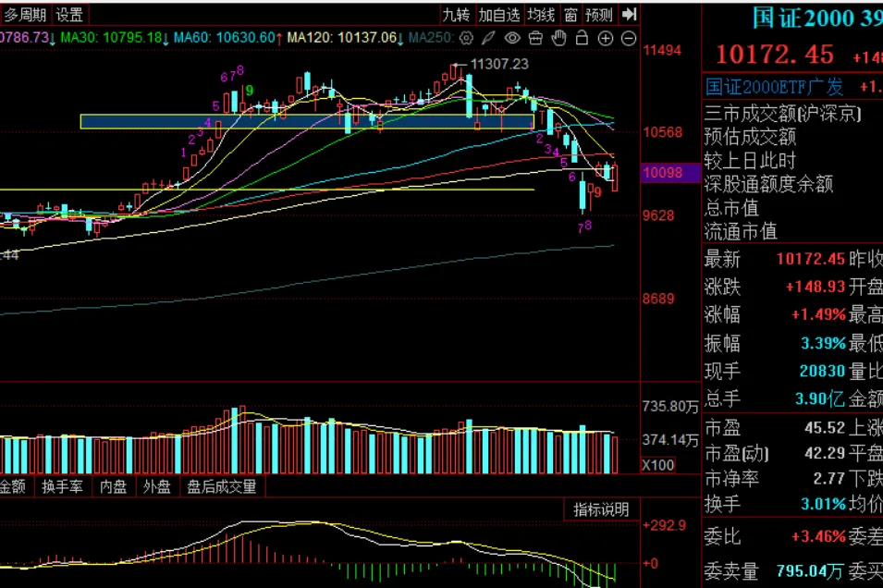Click the MA60: 10630.60 label

point(224,38)
